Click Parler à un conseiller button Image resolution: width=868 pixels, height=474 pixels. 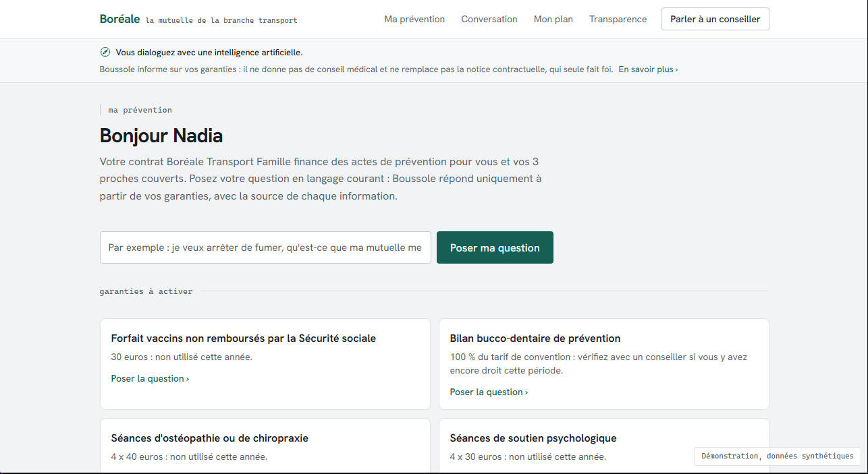point(715,19)
